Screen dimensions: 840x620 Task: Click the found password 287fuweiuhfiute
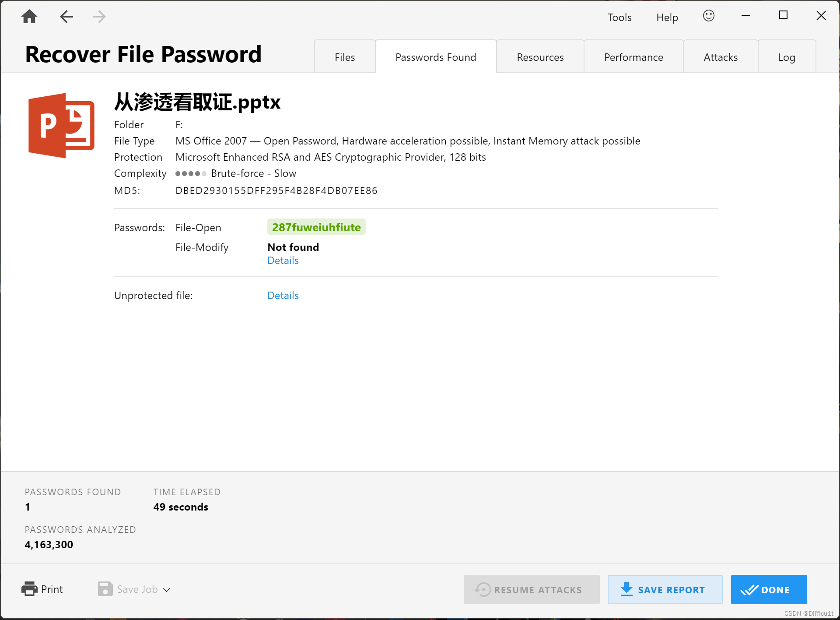pyautogui.click(x=316, y=227)
